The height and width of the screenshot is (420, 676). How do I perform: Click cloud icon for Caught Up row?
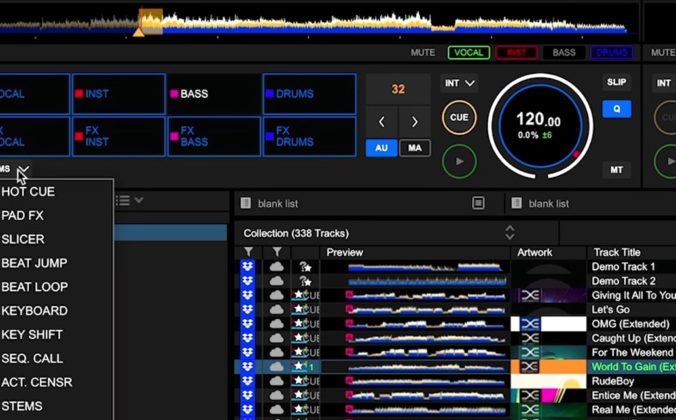click(276, 338)
